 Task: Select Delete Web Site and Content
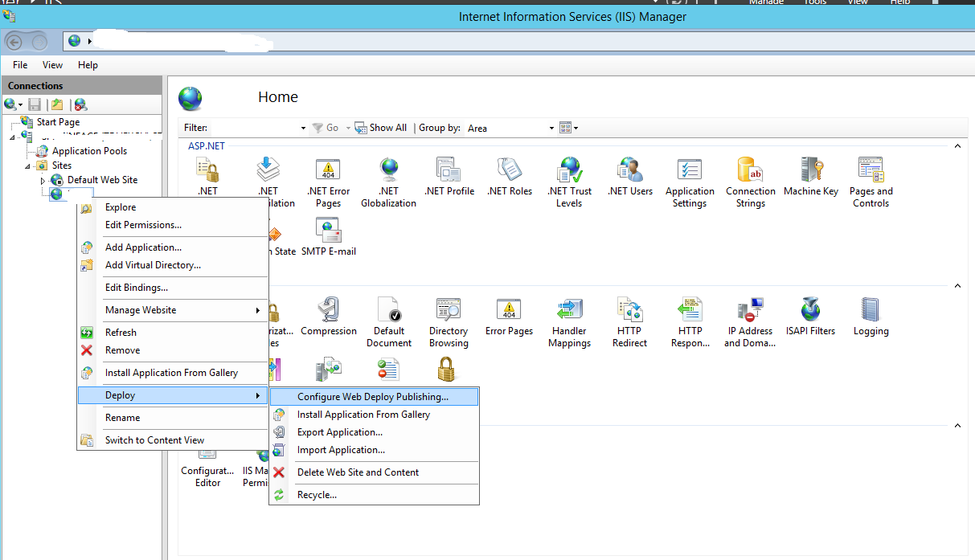374,472
